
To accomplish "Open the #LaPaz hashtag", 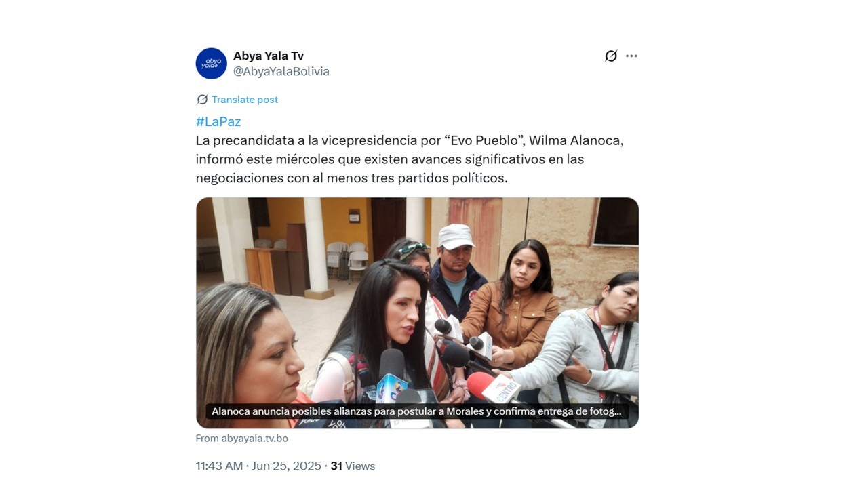I will [218, 122].
